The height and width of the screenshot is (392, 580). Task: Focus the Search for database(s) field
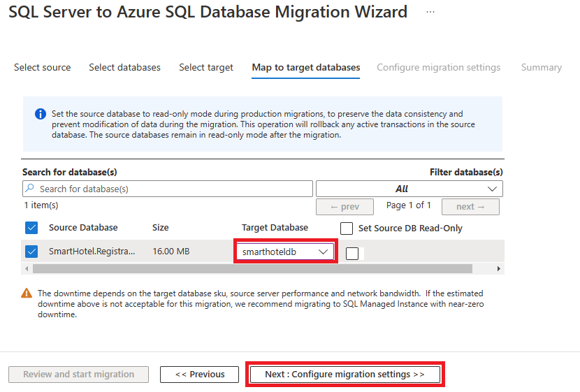(x=168, y=189)
